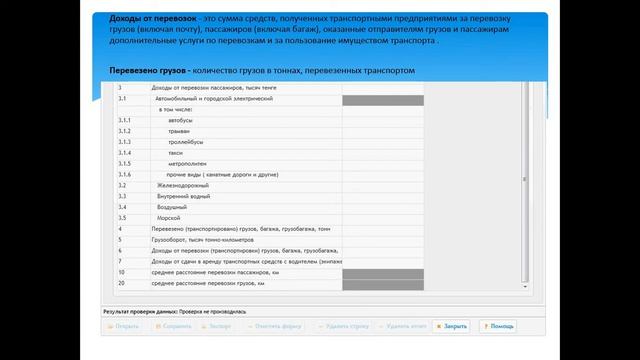Select the row label Автомобильный и городской электрический
Screen dimensions: 640x360
pos(214,99)
